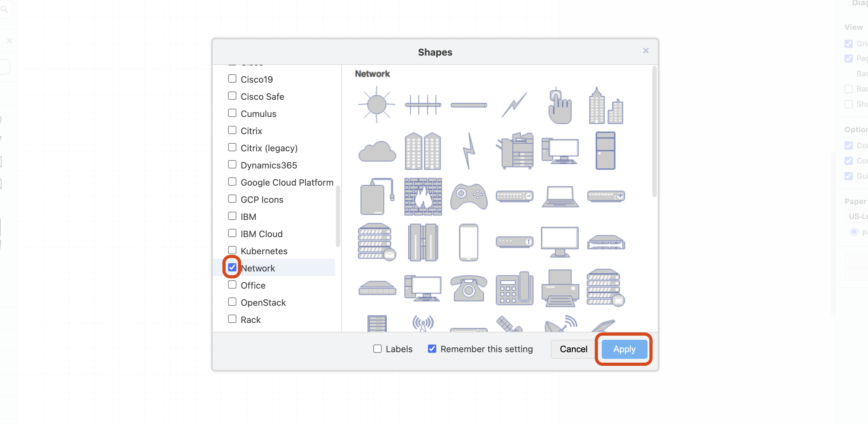Disable the Network shape library
The image size is (868, 424).
tap(232, 267)
